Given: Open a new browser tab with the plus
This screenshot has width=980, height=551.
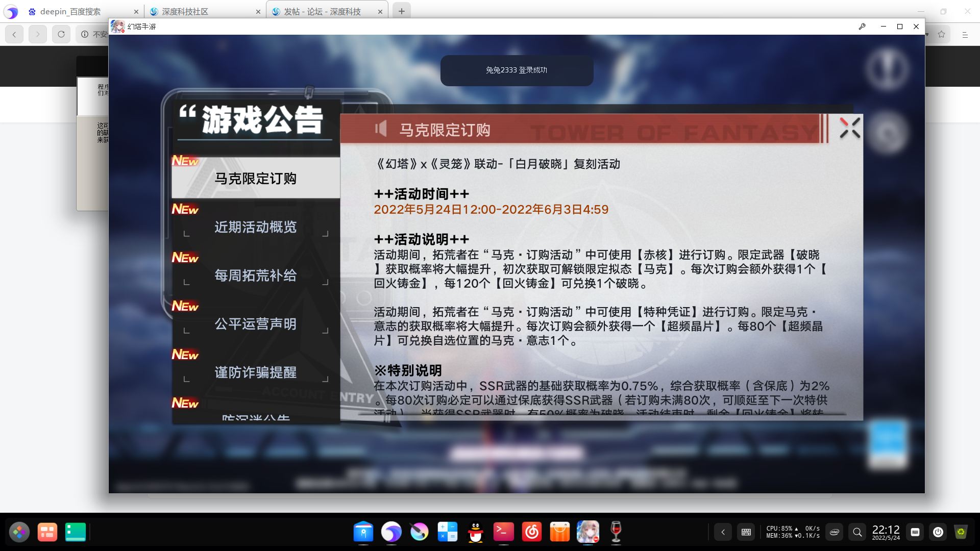Looking at the screenshot, I should pos(401,10).
